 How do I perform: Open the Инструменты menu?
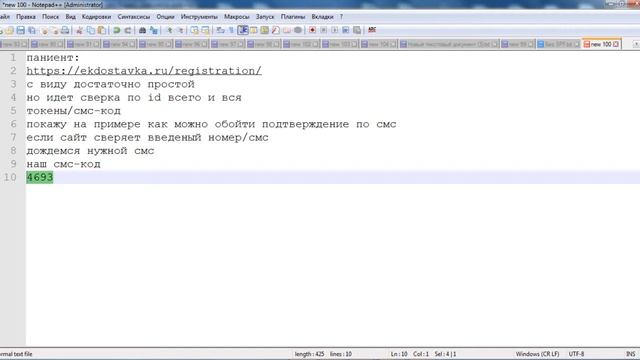point(199,17)
